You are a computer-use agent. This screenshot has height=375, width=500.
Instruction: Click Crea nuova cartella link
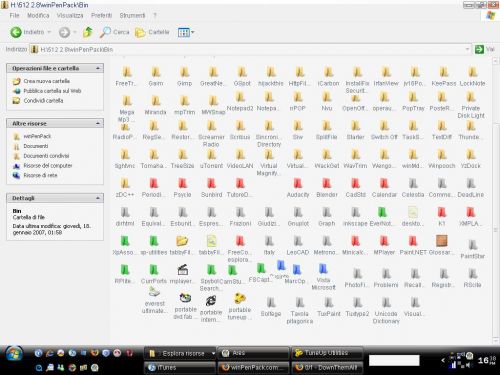coord(46,81)
